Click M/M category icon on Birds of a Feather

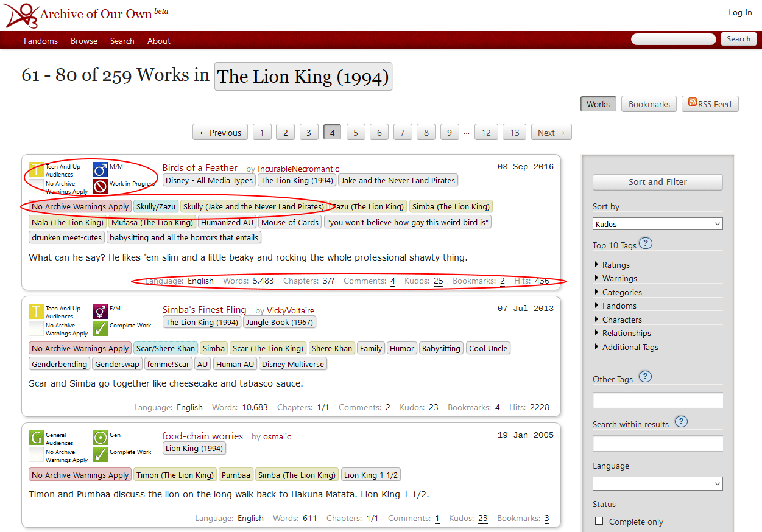pyautogui.click(x=100, y=169)
